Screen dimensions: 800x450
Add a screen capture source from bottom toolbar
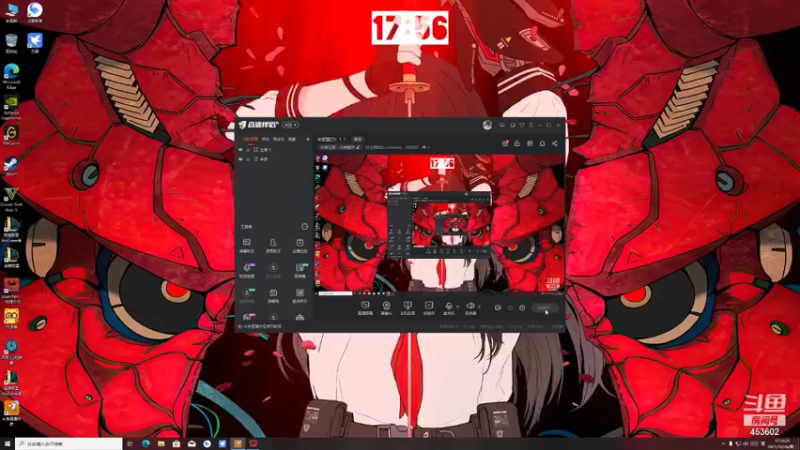(x=365, y=307)
